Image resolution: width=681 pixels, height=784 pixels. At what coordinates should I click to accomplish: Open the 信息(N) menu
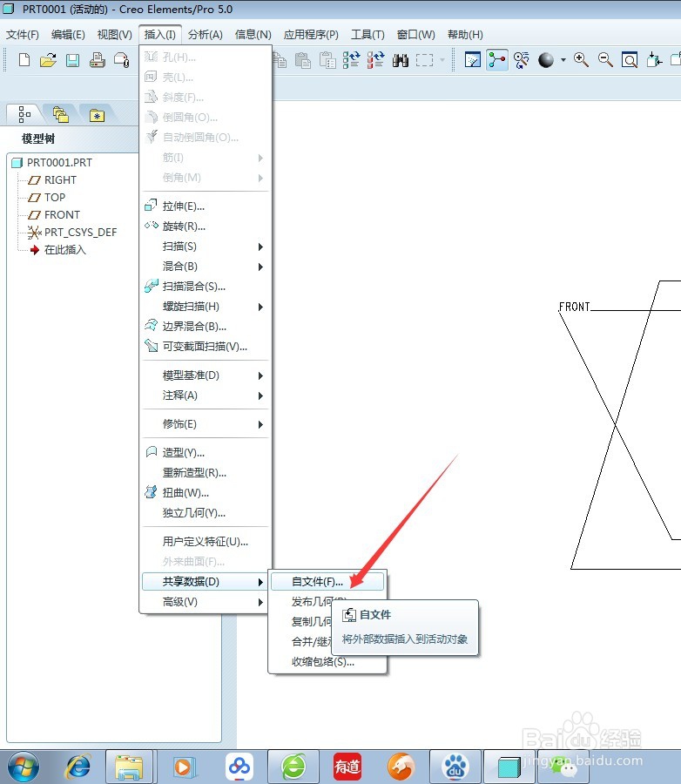(x=253, y=35)
